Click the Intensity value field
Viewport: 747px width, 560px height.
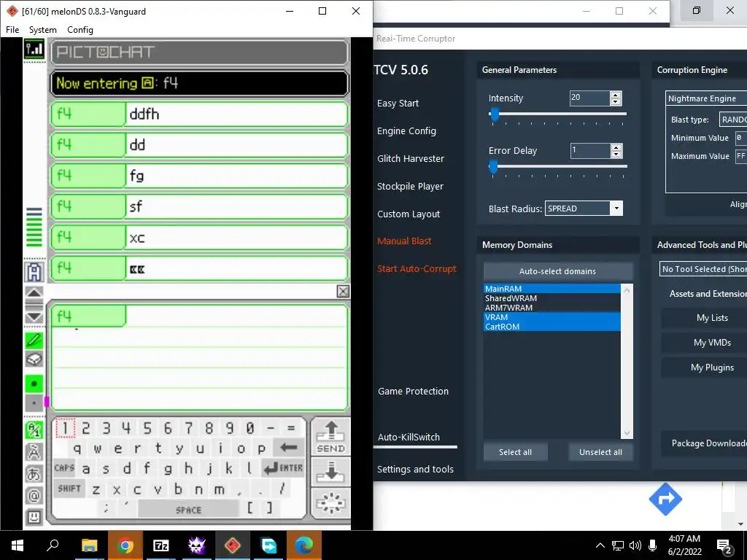click(x=589, y=98)
